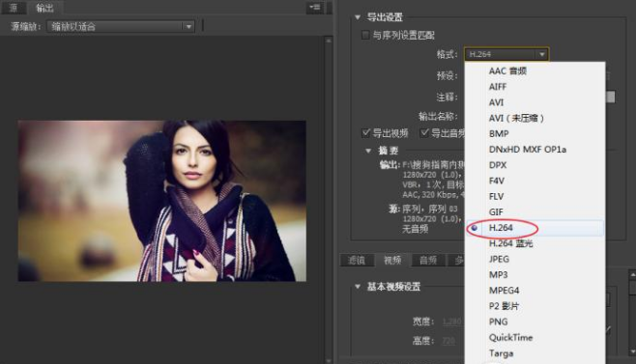Switch to the 源 (Source) tab
This screenshot has width=636, height=364.
click(x=14, y=8)
